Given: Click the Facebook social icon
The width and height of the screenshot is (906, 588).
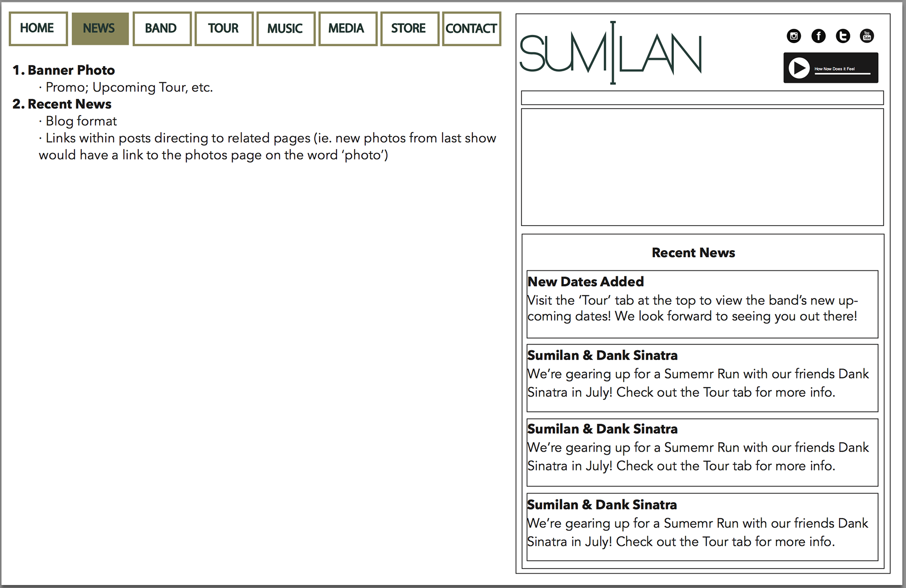Looking at the screenshot, I should click(x=818, y=36).
